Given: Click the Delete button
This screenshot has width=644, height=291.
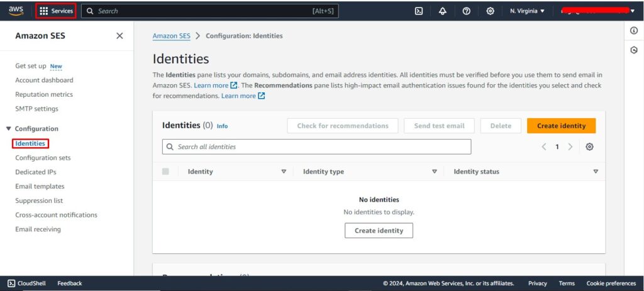Looking at the screenshot, I should [501, 126].
